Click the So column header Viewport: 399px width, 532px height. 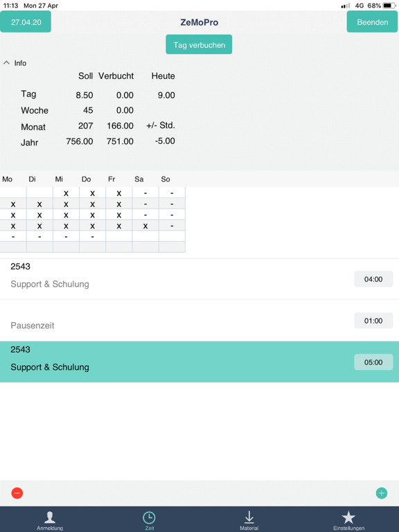(166, 179)
